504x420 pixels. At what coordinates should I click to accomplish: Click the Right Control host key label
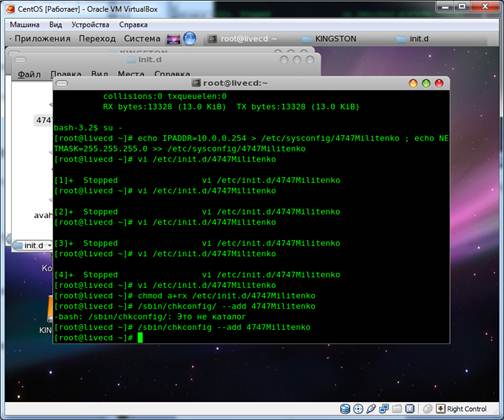467,409
